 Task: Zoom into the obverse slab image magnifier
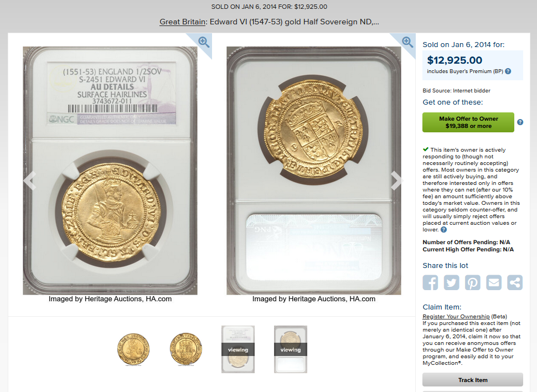pyautogui.click(x=204, y=42)
